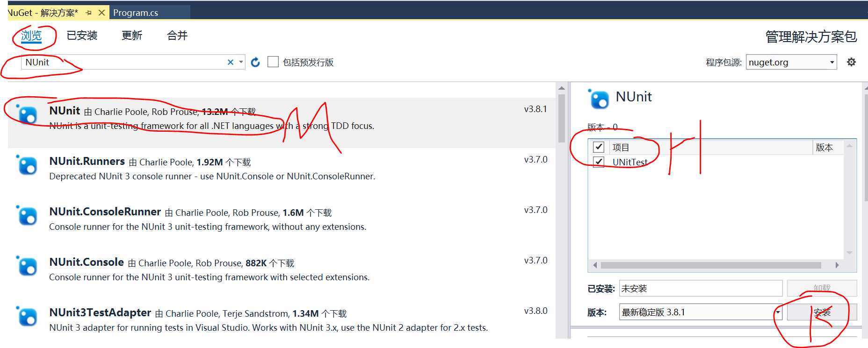Click the NUnit package icon in results
This screenshot has height=348, width=868.
pos(27,114)
